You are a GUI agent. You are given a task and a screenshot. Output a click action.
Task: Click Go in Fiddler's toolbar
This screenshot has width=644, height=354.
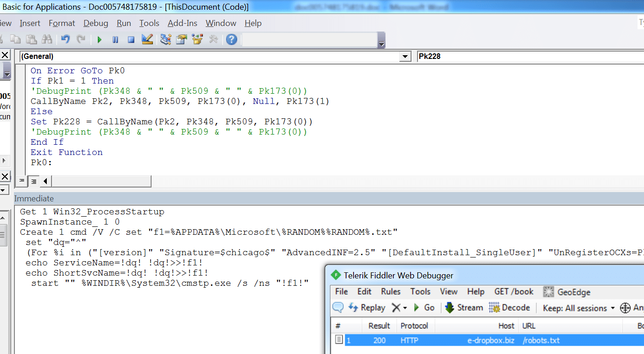pyautogui.click(x=423, y=307)
